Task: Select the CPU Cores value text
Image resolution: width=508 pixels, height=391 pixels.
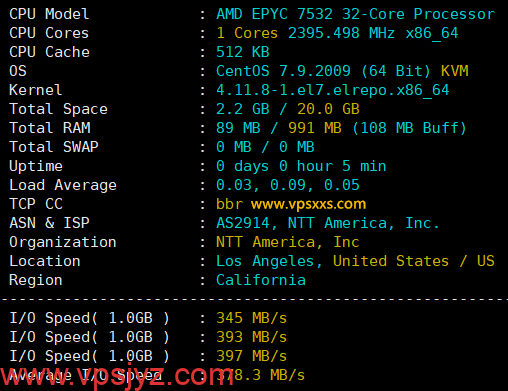Action: [x=337, y=33]
